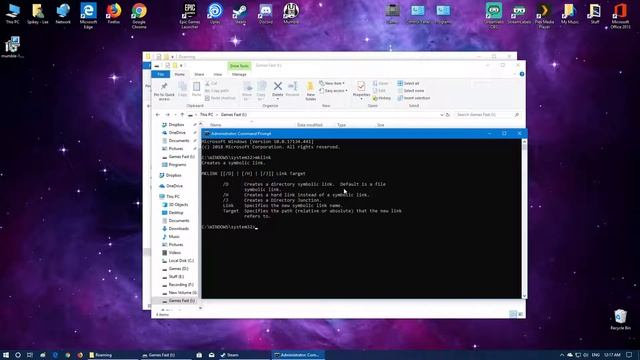Click the Delete icon in the ribbon
This screenshot has width=640, height=360.
[278, 86]
